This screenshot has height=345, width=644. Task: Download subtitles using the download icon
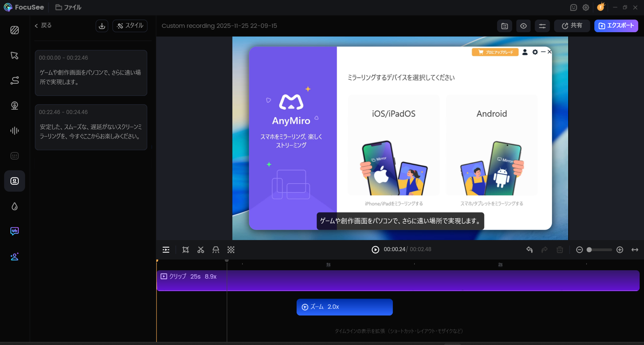102,26
